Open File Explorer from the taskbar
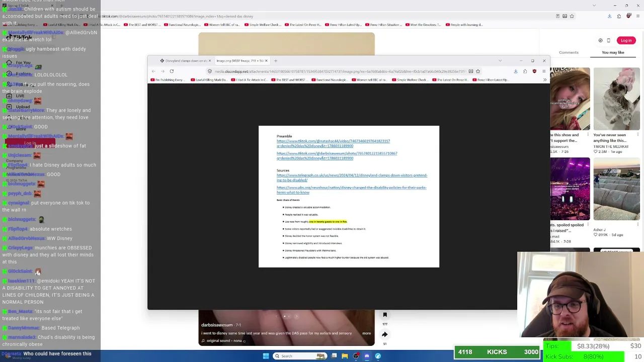This screenshot has height=362, width=644. click(x=345, y=356)
